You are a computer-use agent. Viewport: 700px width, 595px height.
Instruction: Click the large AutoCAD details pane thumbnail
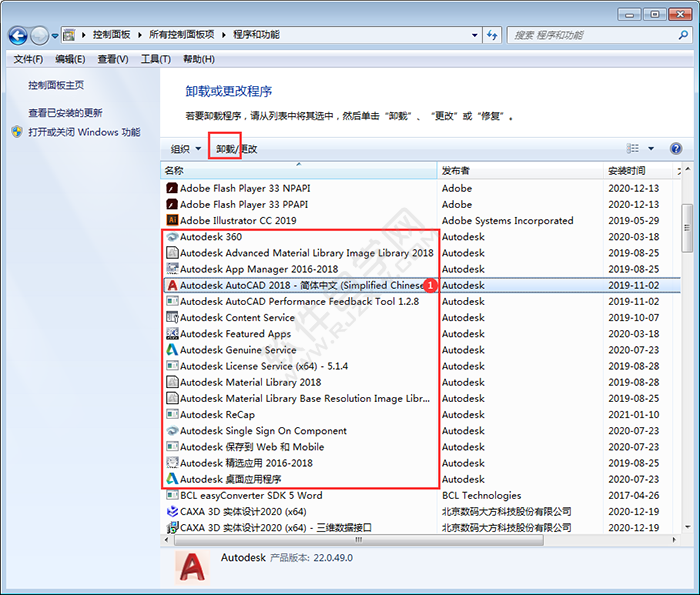[x=192, y=567]
